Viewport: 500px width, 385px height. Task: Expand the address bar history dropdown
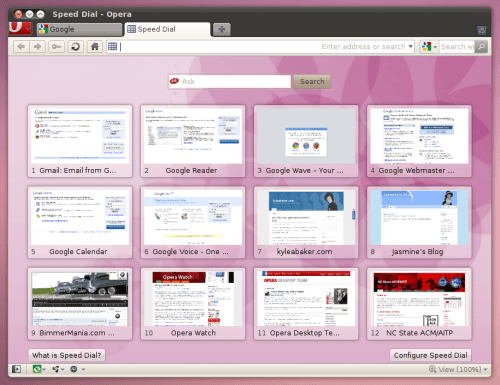[x=410, y=46]
